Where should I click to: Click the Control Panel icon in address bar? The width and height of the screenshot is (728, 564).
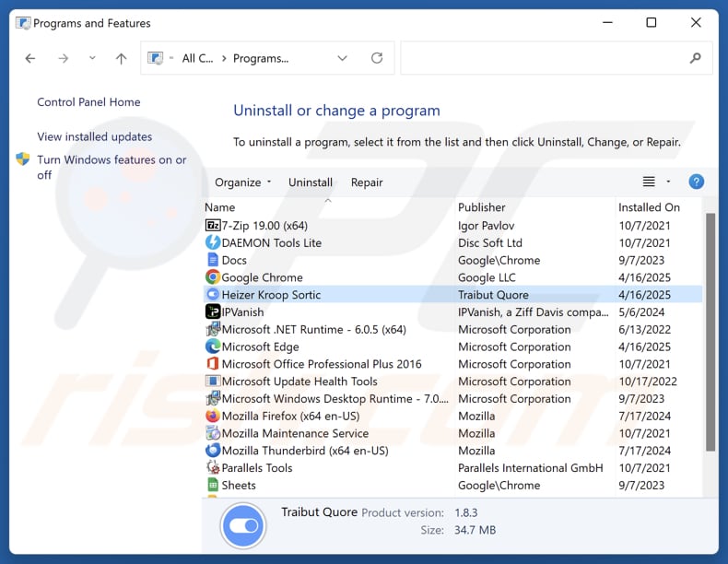(x=156, y=58)
